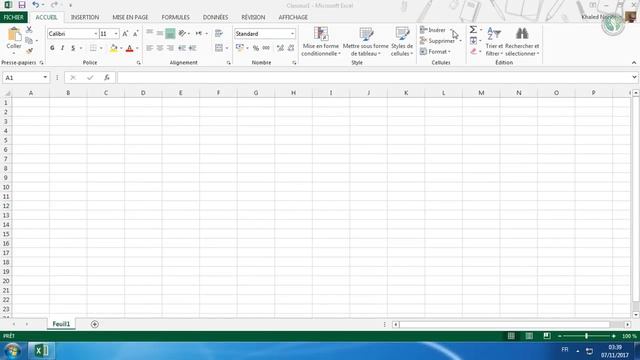The image size is (640, 360).
Task: Switch to Page Break Preview icon
Action: coord(547,336)
